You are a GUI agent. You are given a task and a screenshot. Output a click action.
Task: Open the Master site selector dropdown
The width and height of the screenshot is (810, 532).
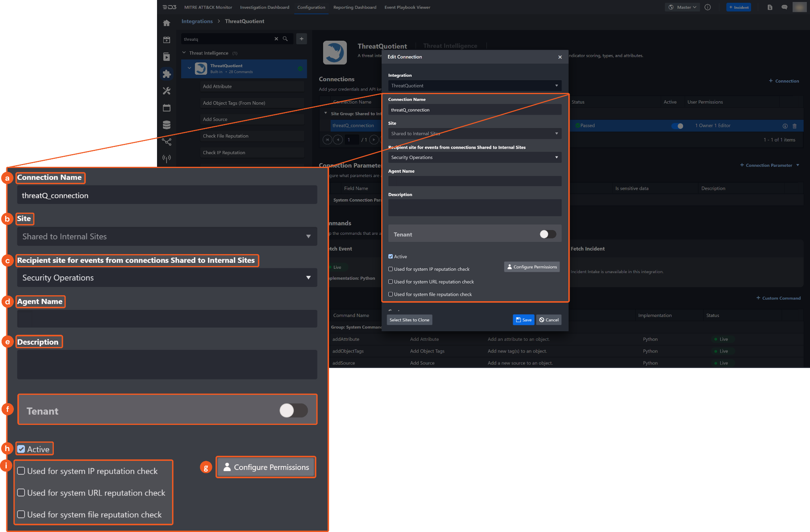(683, 7)
